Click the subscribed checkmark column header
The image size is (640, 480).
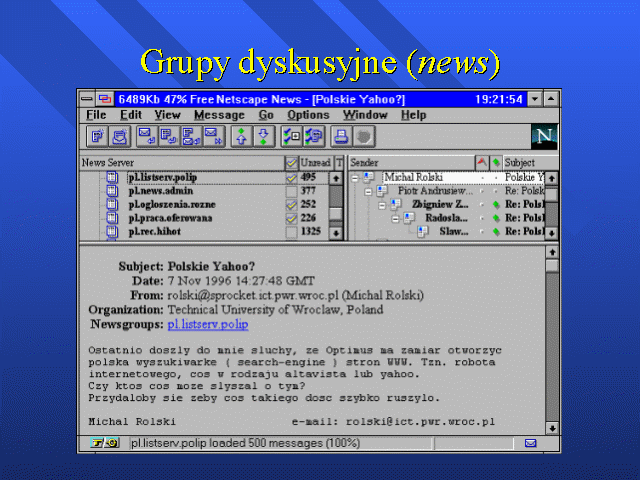click(291, 163)
